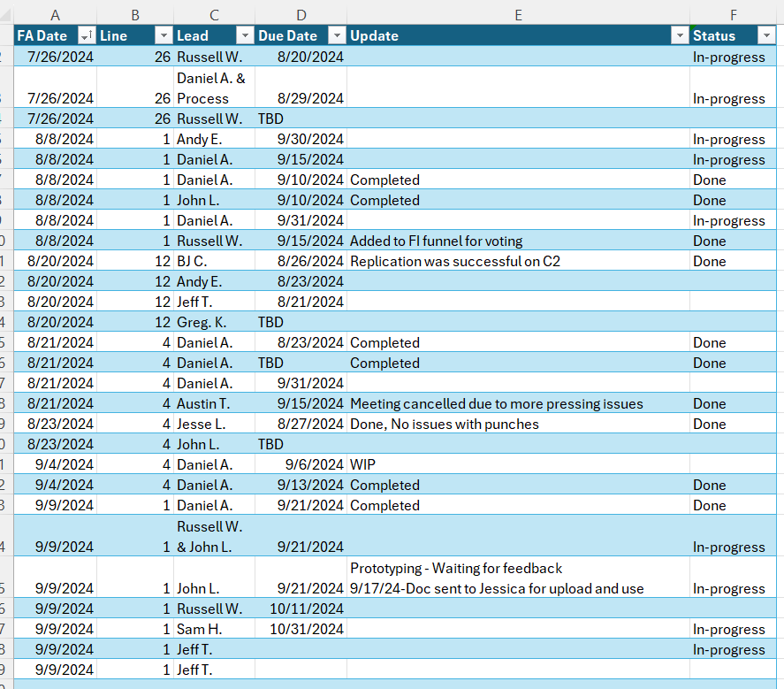The width and height of the screenshot is (784, 689).
Task: Click the 'WIP' update cell
Action: point(518,464)
